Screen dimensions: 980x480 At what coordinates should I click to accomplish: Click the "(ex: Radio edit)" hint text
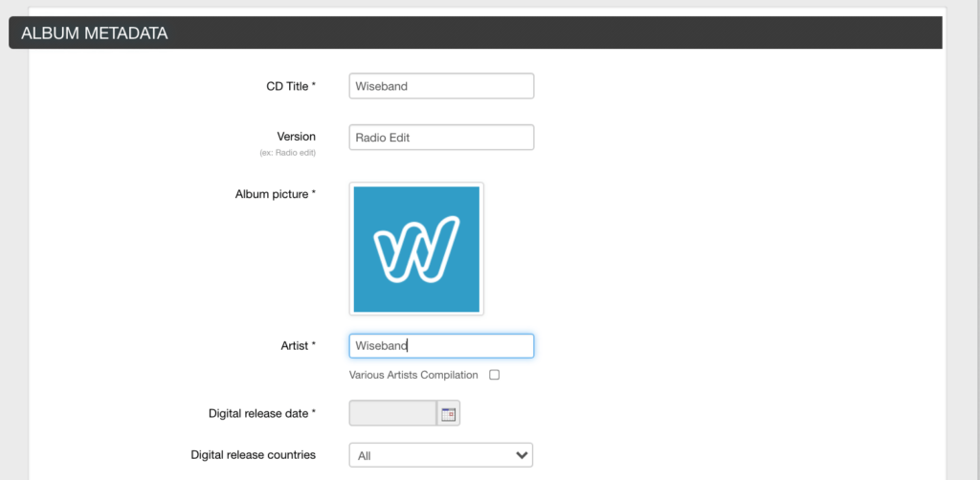pos(287,153)
